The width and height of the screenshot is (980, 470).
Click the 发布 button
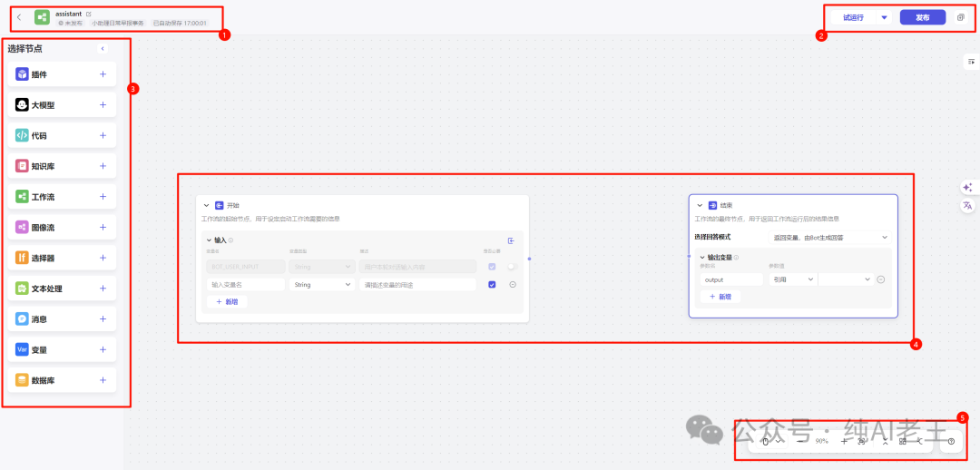(923, 17)
